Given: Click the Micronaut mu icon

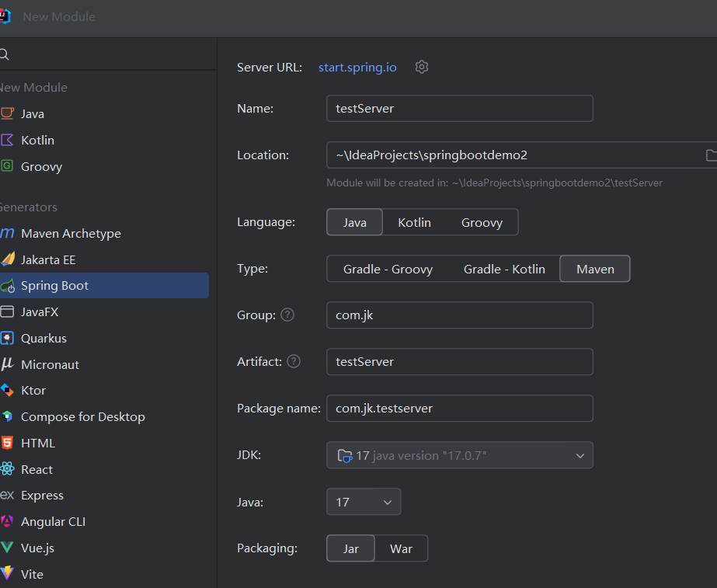Looking at the screenshot, I should 7,364.
